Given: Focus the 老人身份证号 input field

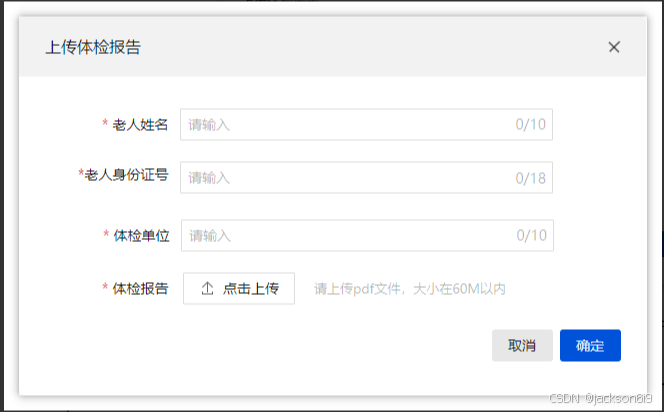Looking at the screenshot, I should point(366,177).
